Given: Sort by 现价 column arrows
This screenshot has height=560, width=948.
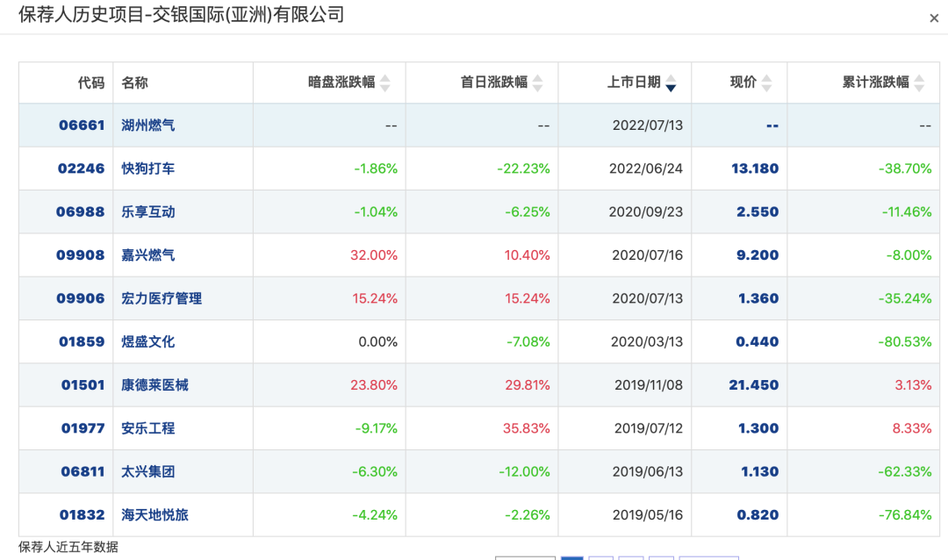Looking at the screenshot, I should (x=766, y=83).
